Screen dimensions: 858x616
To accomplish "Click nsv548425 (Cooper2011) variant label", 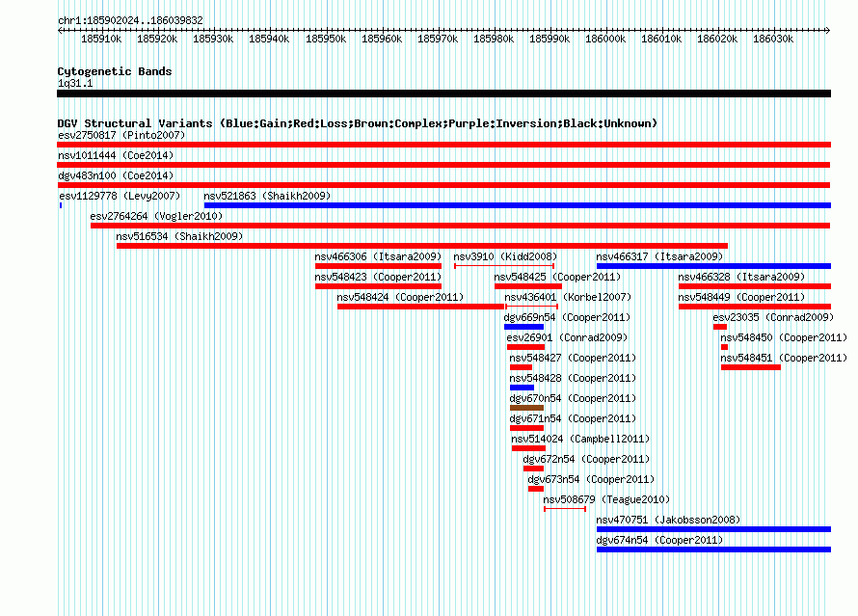I will tap(557, 277).
